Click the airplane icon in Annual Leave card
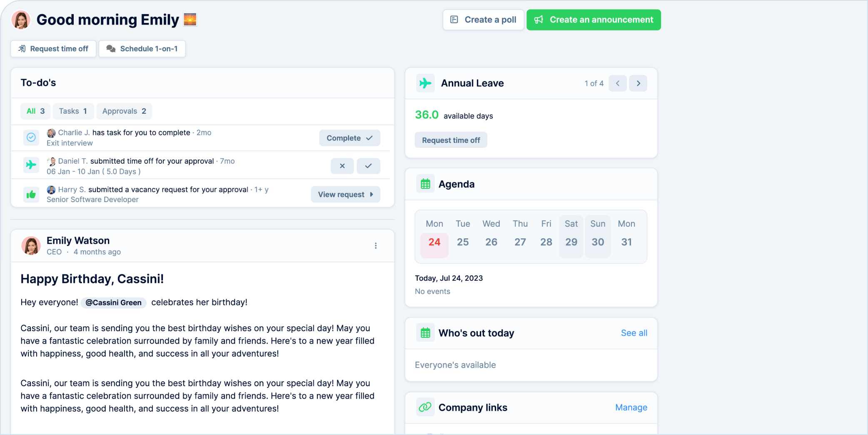The height and width of the screenshot is (435, 868). [x=425, y=83]
